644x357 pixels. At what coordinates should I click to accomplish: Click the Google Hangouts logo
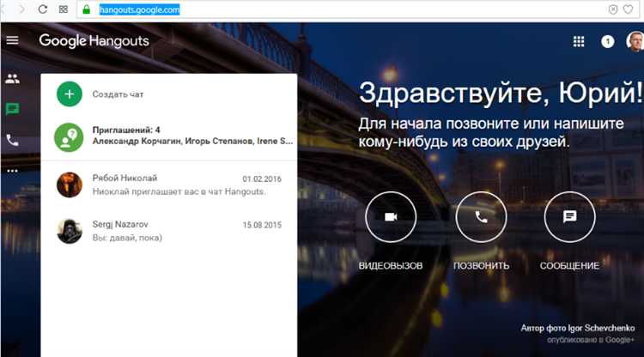click(x=94, y=40)
